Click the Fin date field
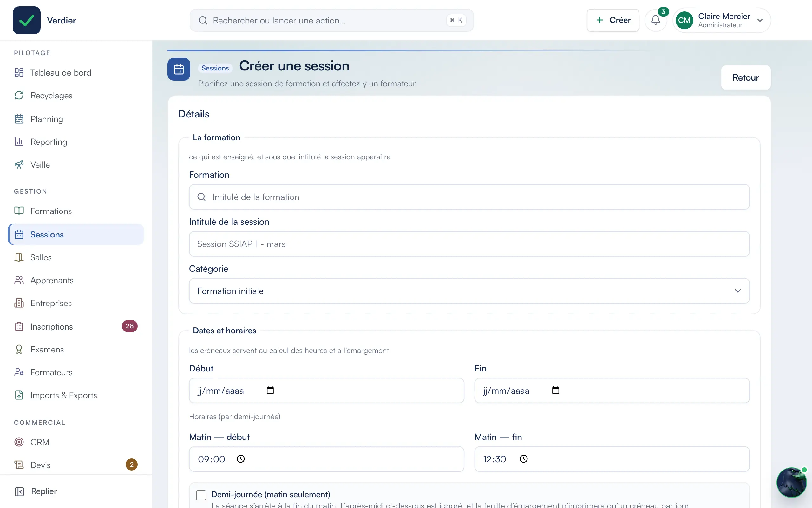 pos(612,391)
